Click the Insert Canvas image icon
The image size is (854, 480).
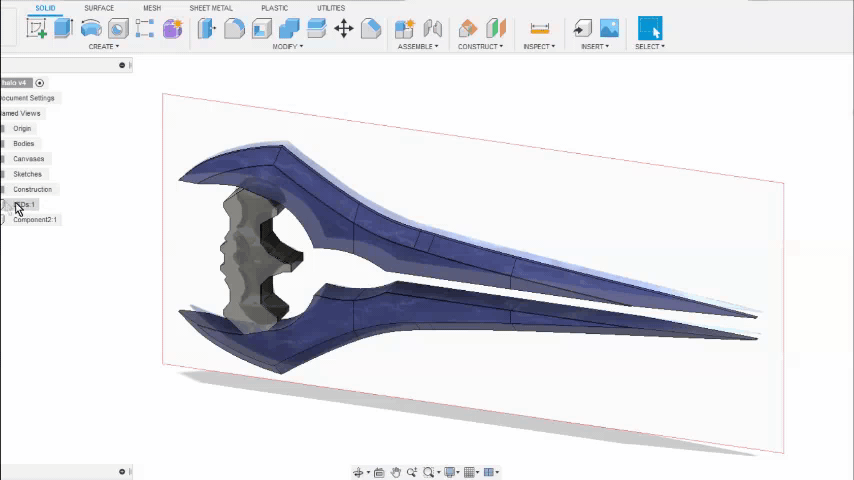tap(609, 28)
